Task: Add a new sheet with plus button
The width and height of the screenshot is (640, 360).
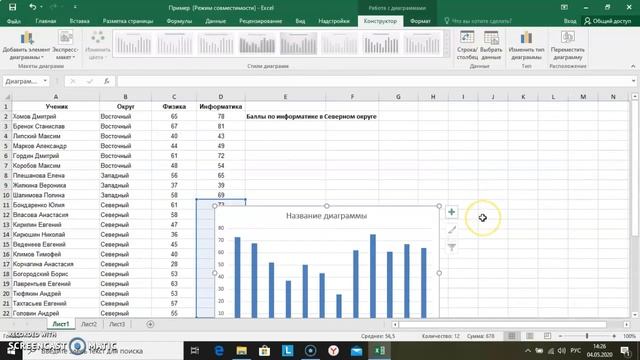Action: pyautogui.click(x=150, y=324)
